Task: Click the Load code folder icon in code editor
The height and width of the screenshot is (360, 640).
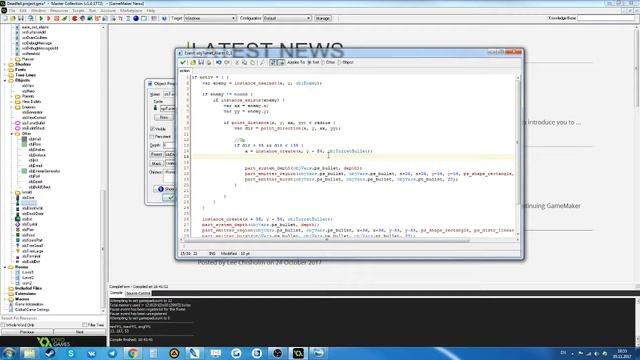Action: [193, 62]
